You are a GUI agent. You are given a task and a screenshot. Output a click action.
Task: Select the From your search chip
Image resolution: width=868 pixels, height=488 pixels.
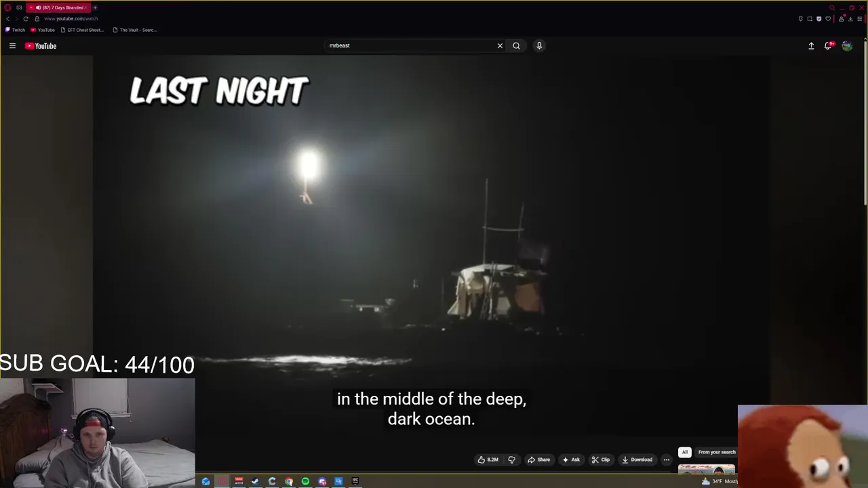point(717,452)
